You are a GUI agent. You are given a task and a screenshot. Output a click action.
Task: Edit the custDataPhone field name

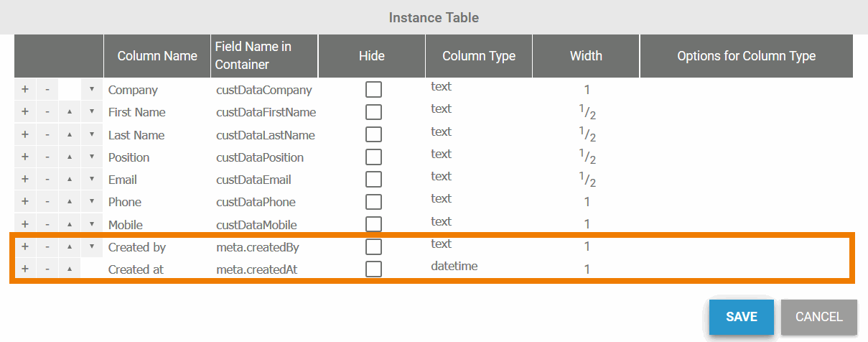(256, 202)
